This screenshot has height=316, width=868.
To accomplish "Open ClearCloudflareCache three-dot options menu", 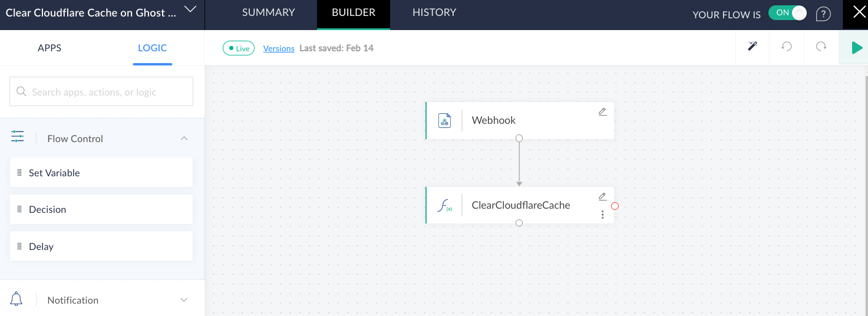I will coord(602,215).
